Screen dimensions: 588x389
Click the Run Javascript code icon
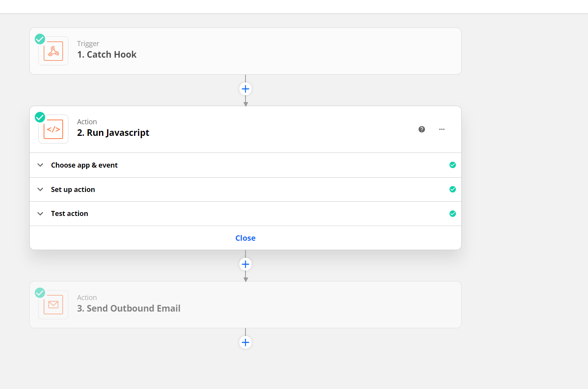[x=53, y=129]
